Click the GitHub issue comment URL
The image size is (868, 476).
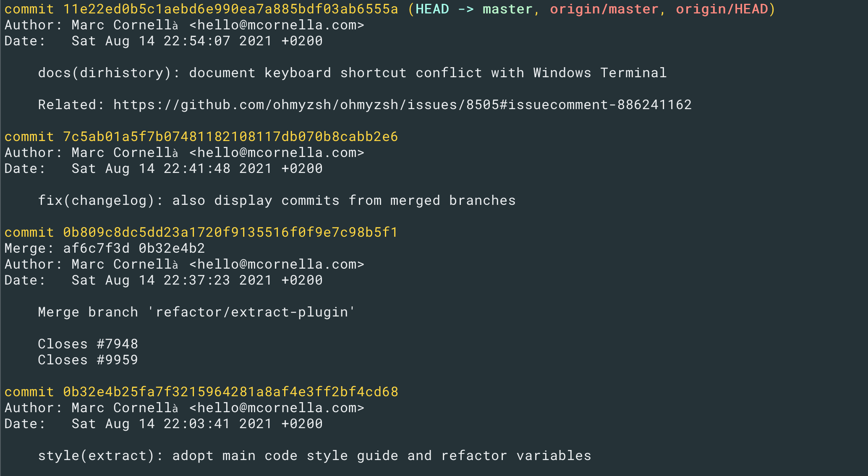pyautogui.click(x=403, y=105)
